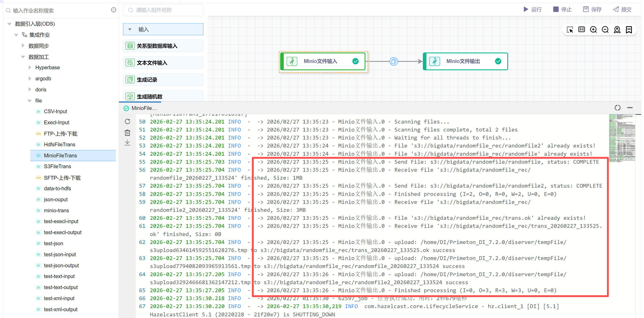Screen dimensions: 644x318
Task: Clear the log with trash icon
Action: pos(128,132)
